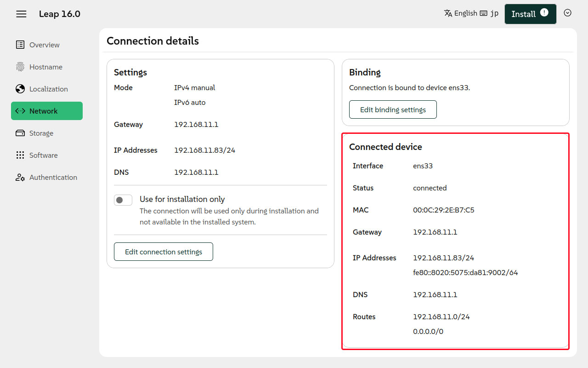
Task: Click Edit binding settings button
Action: [393, 109]
